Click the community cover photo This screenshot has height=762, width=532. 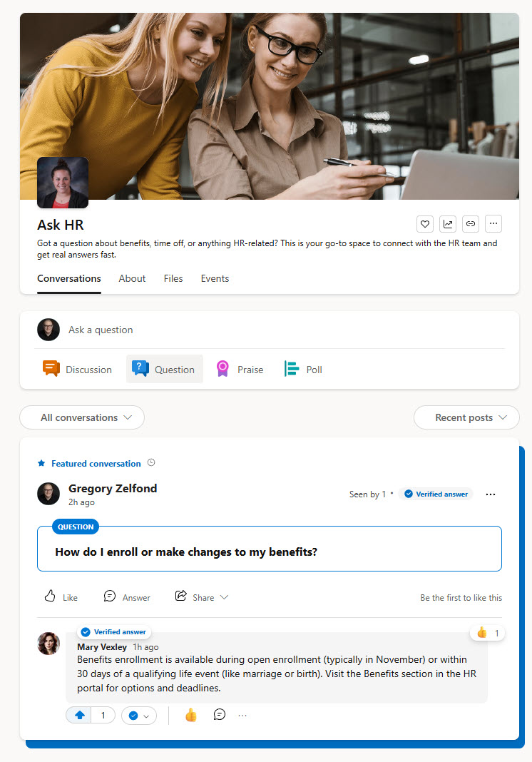point(270,106)
